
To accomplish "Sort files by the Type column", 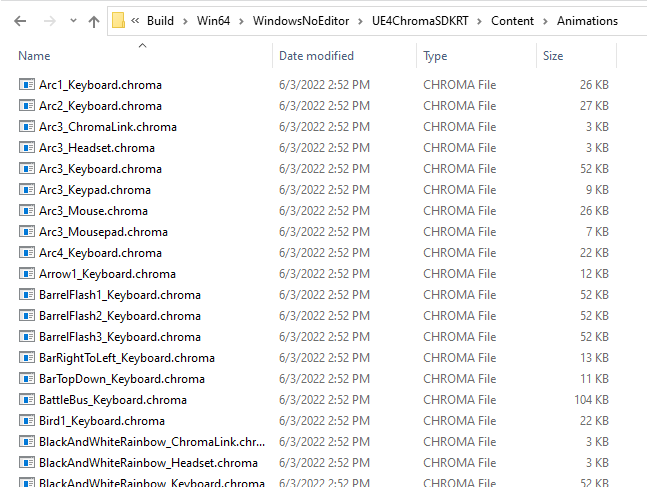I will (435, 56).
